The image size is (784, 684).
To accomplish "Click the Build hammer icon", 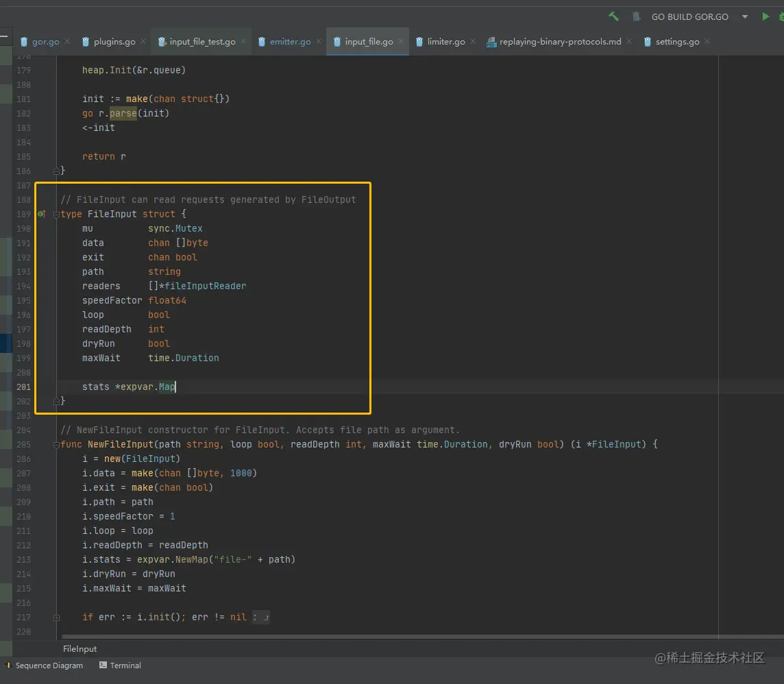I will (x=614, y=16).
